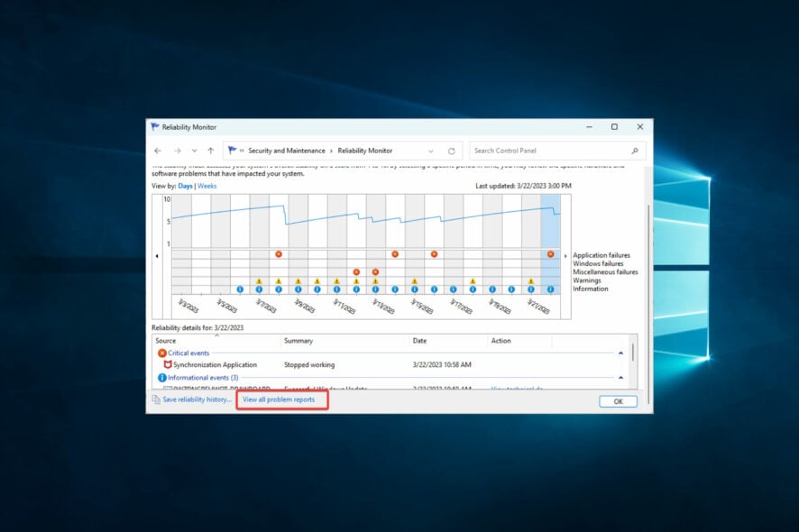Select warning icon on 3/7/2023
The width and height of the screenshot is (799, 532).
pyautogui.click(x=259, y=281)
